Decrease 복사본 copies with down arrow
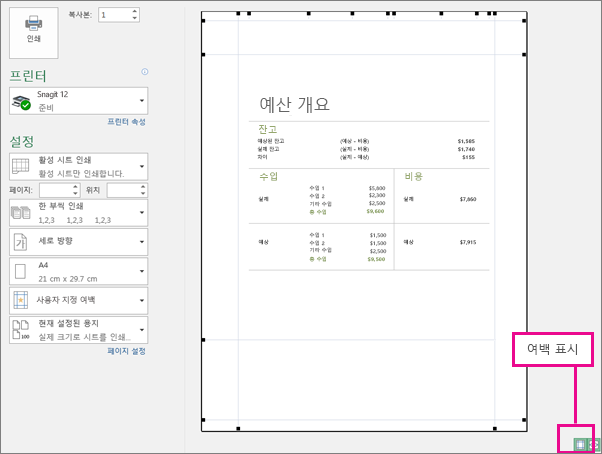The width and height of the screenshot is (602, 454). [x=134, y=18]
